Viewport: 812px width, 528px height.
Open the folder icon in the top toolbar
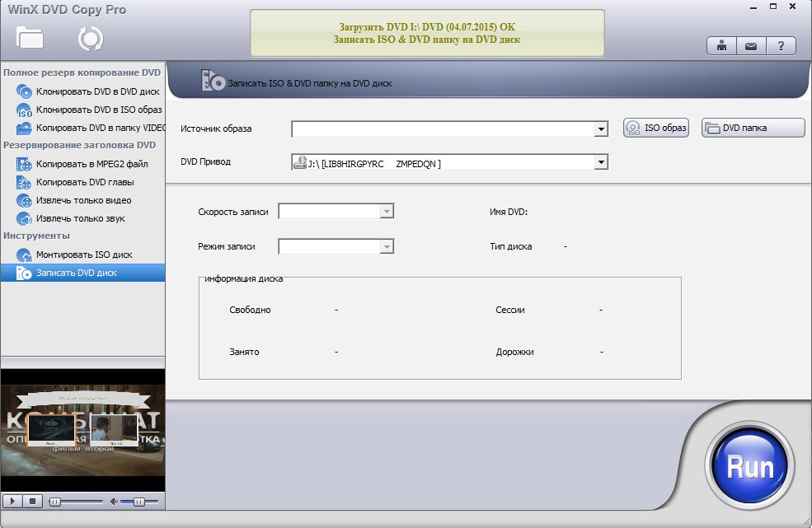tap(30, 38)
